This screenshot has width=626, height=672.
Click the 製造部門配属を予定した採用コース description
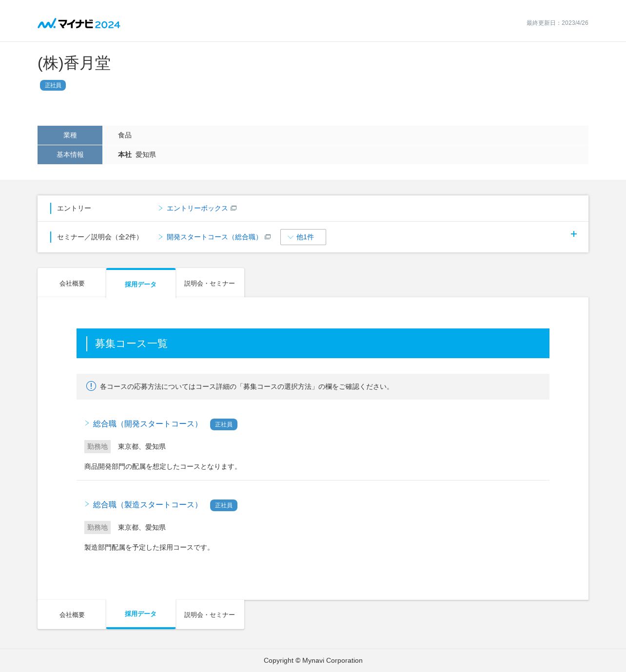click(x=149, y=547)
